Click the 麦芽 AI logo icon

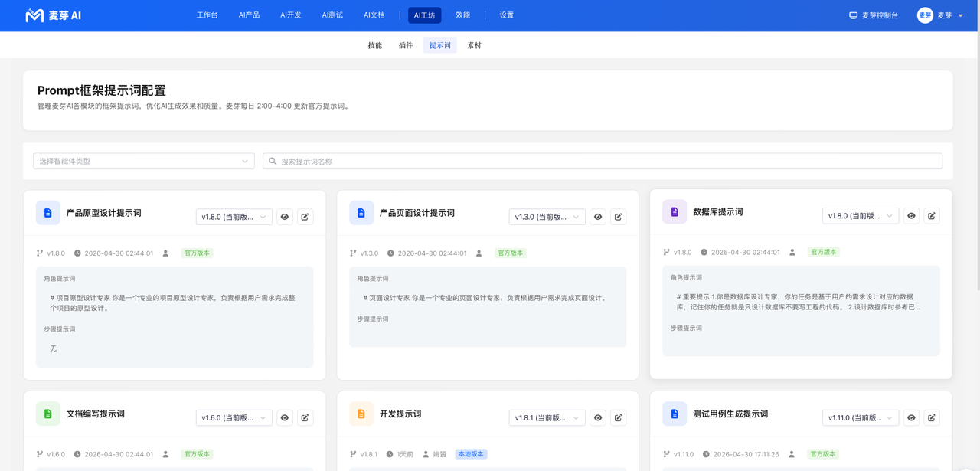pos(34,15)
